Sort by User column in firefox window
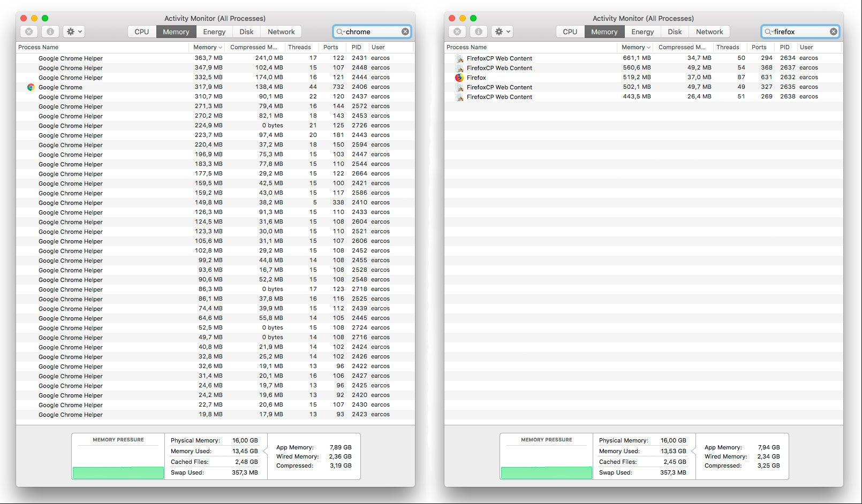The height and width of the screenshot is (504, 862). click(x=820, y=47)
